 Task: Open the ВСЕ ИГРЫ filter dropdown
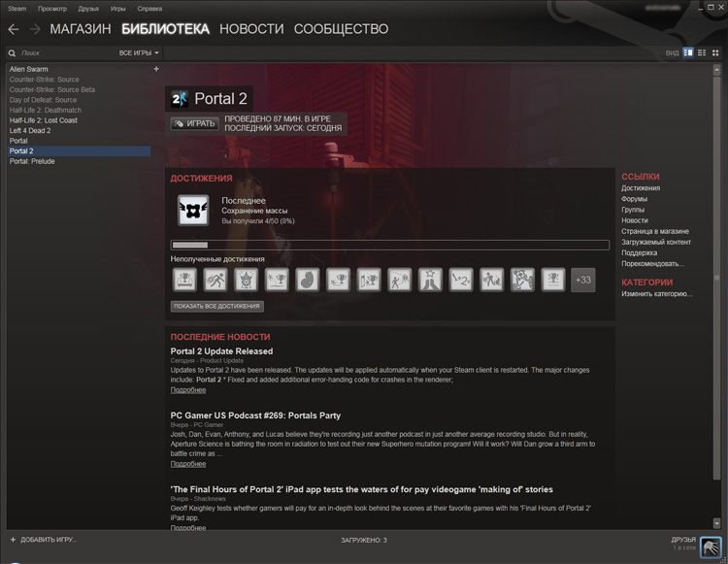pos(139,53)
